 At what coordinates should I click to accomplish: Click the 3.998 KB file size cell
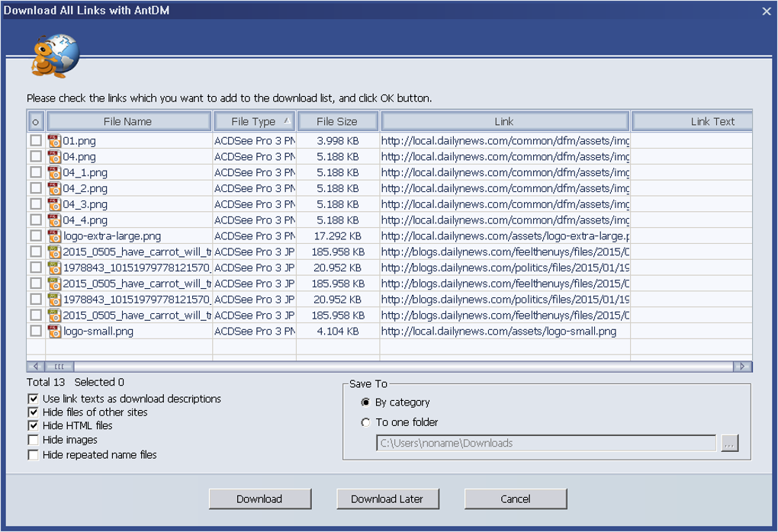338,141
